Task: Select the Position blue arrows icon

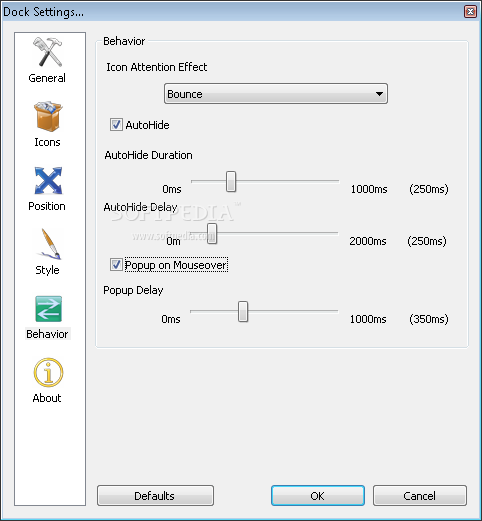Action: [x=48, y=180]
